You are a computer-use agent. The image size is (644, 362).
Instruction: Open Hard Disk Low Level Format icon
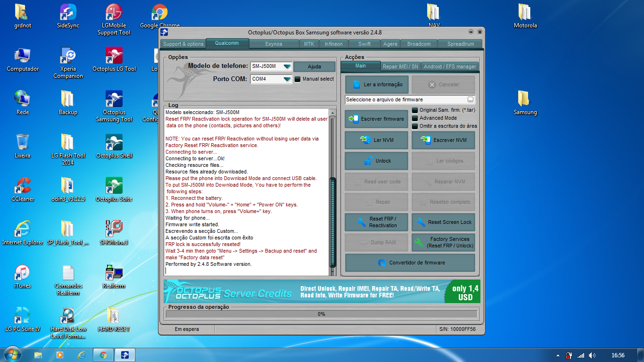tap(68, 323)
